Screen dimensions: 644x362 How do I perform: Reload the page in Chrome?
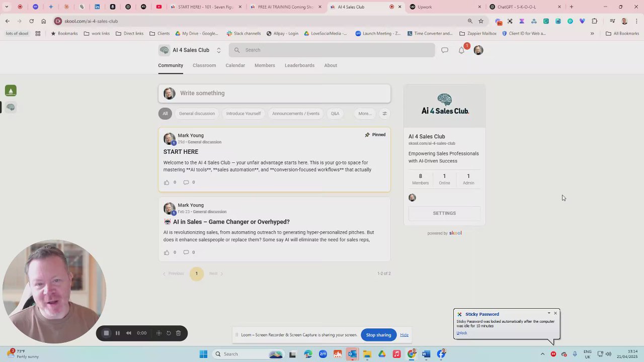click(31, 21)
